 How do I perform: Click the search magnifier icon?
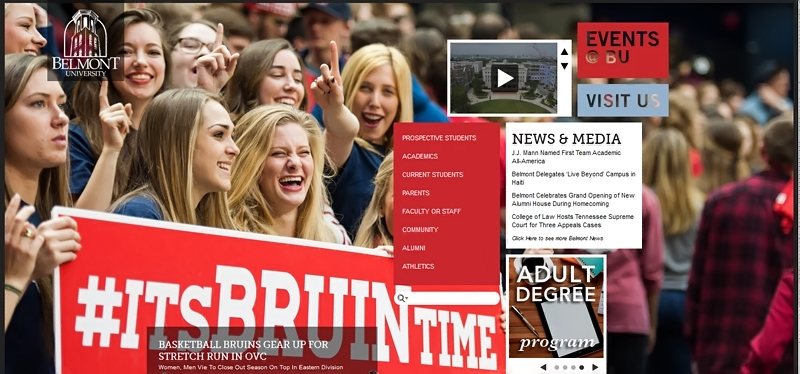[402, 298]
